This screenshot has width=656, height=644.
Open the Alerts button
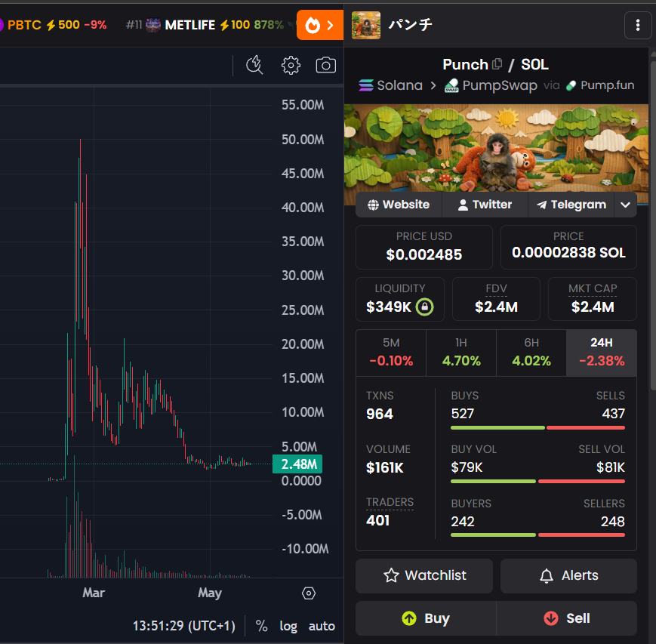568,576
